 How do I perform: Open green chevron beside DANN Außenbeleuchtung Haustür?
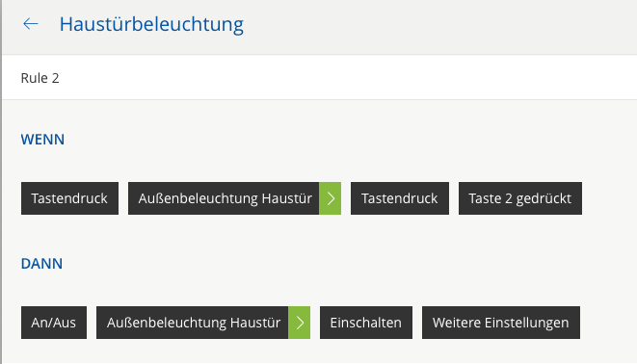[x=299, y=323]
